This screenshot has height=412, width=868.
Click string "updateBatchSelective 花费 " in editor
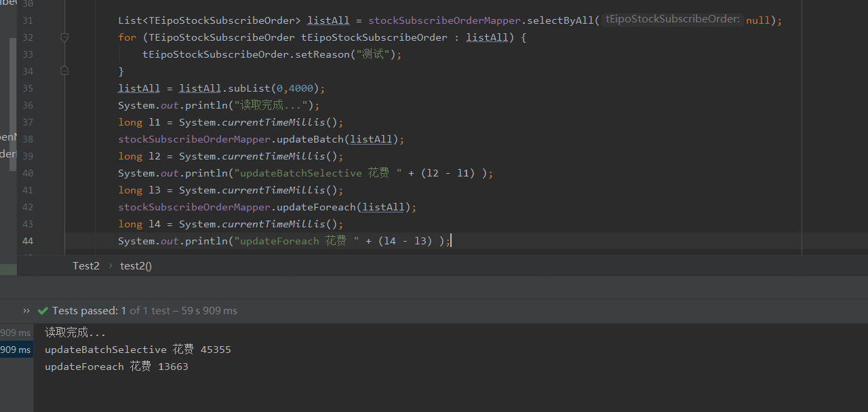[x=318, y=173]
